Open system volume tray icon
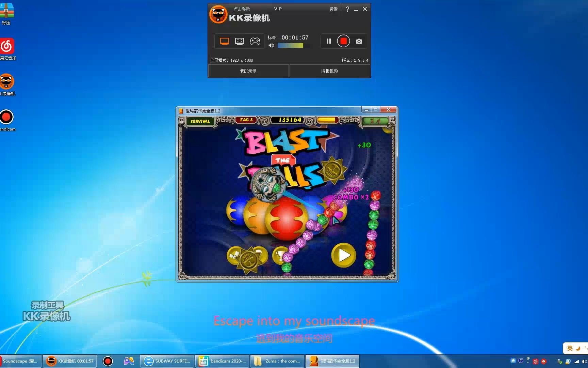The width and height of the screenshot is (588, 368). coord(585,362)
